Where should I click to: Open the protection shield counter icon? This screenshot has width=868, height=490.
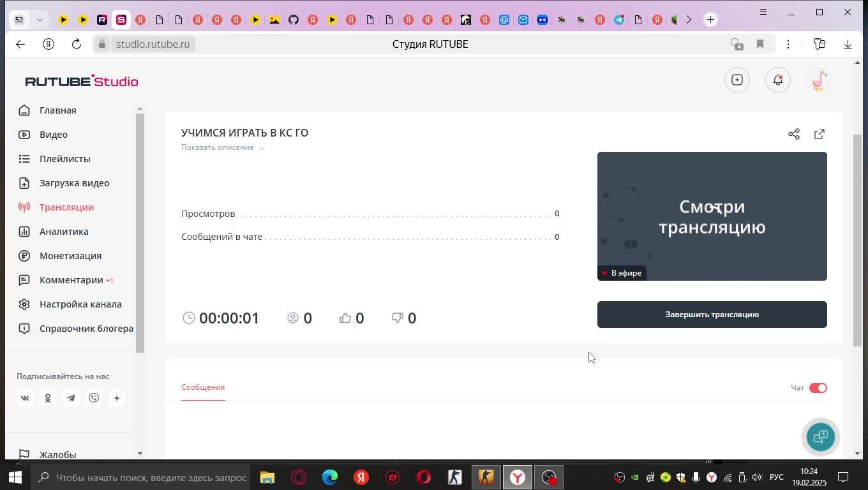pos(737,44)
